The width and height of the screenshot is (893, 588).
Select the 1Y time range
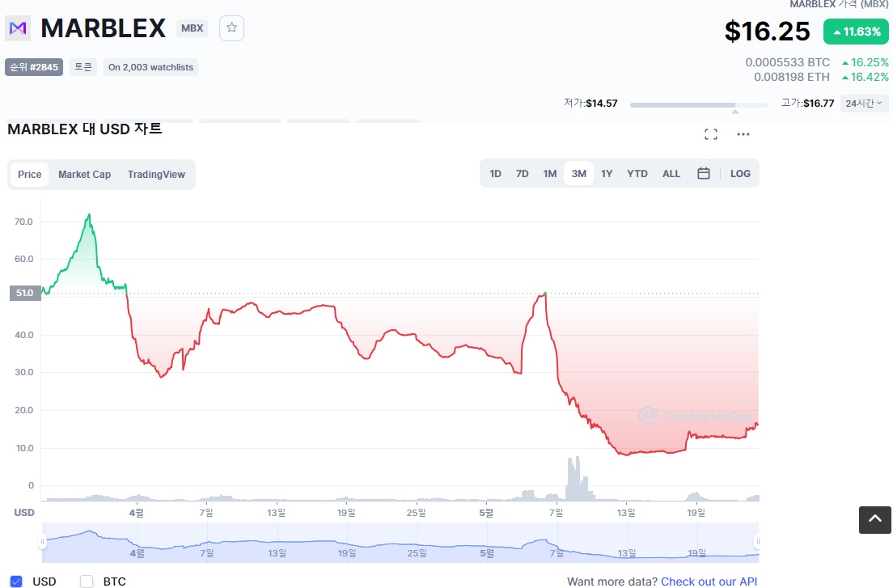click(x=607, y=174)
